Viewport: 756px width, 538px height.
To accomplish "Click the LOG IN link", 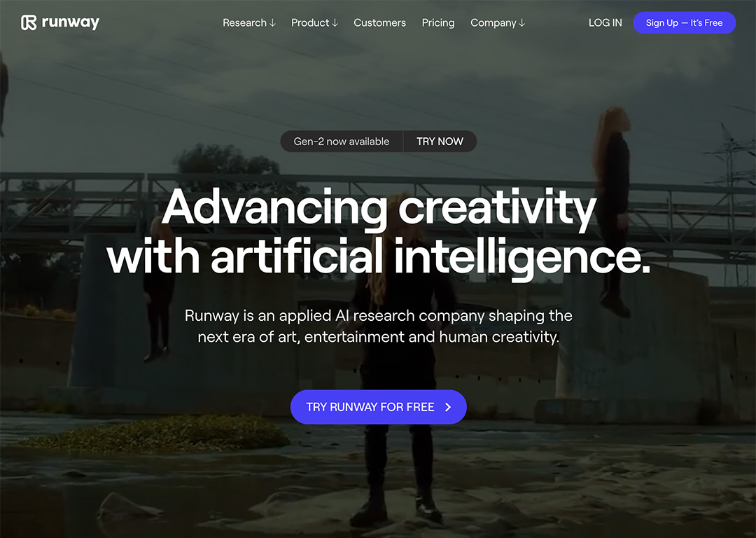I will (605, 22).
